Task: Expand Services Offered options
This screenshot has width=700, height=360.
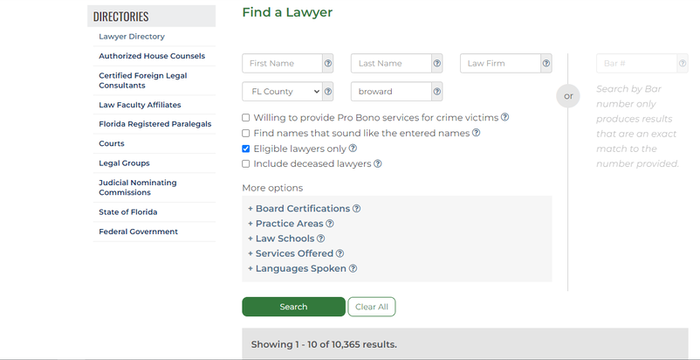Action: click(291, 253)
